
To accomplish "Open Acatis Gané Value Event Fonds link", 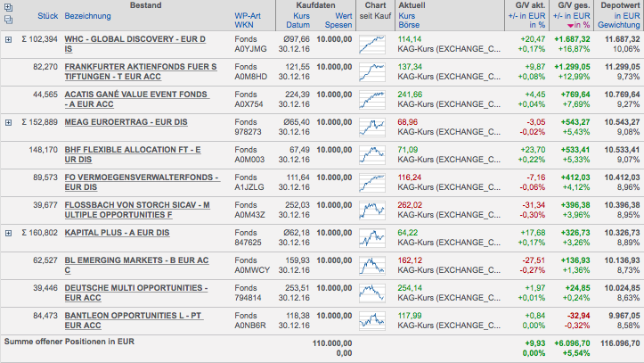I will point(137,99).
